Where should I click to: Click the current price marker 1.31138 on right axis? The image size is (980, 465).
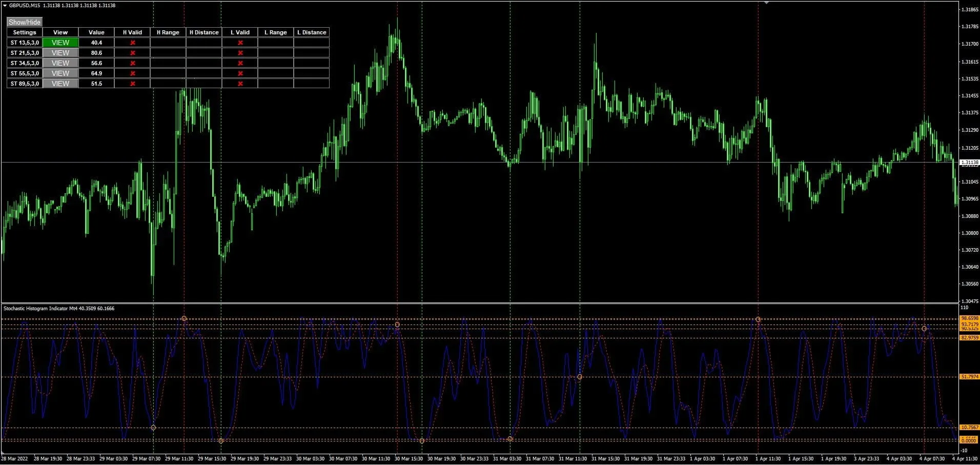[969, 161]
